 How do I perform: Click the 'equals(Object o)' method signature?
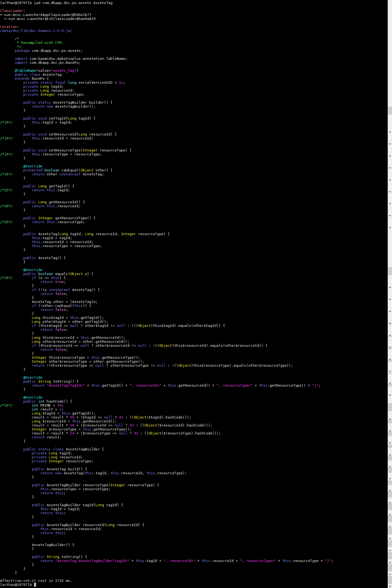click(58, 274)
